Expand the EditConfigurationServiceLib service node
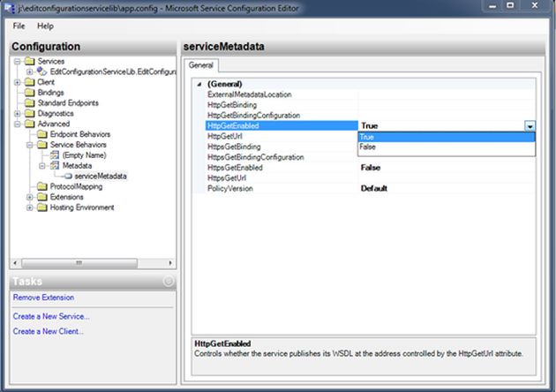Image resolution: width=556 pixels, height=392 pixels. pos(30,72)
